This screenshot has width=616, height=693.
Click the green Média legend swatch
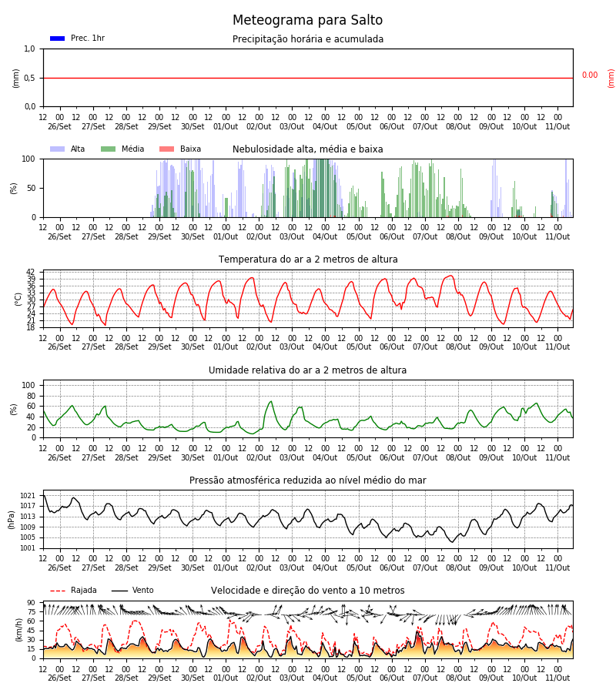(x=109, y=149)
